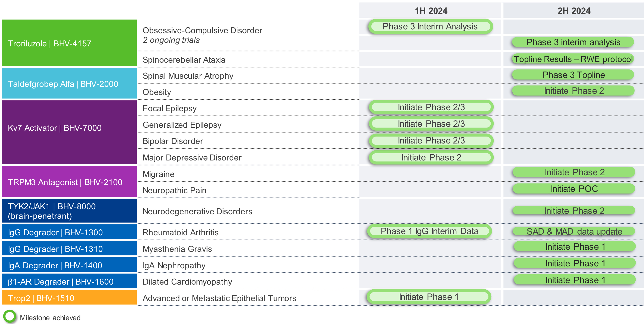Viewport: 644px width, 325px height.
Task: Click the Obsessive-Compulsive Disorder indication text
Action: pos(202,30)
